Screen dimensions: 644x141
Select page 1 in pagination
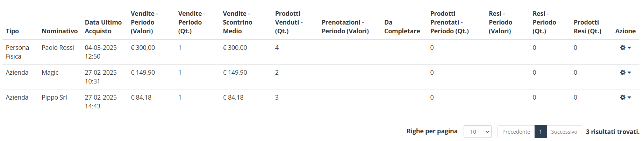541,132
